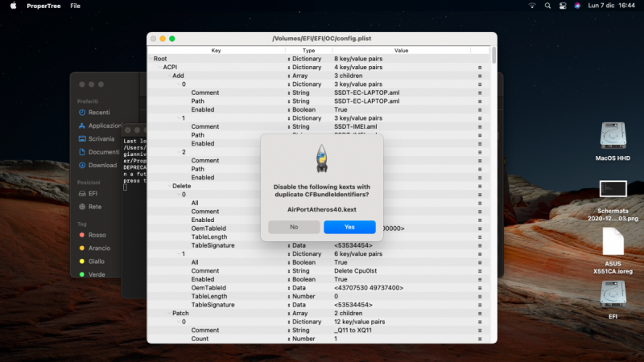Change type dropdown for Root row

pyautogui.click(x=289, y=59)
